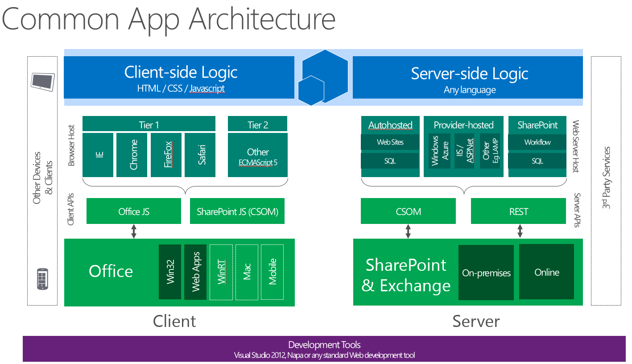The image size is (632, 364).
Task: Click the Office label text
Action: (x=111, y=271)
